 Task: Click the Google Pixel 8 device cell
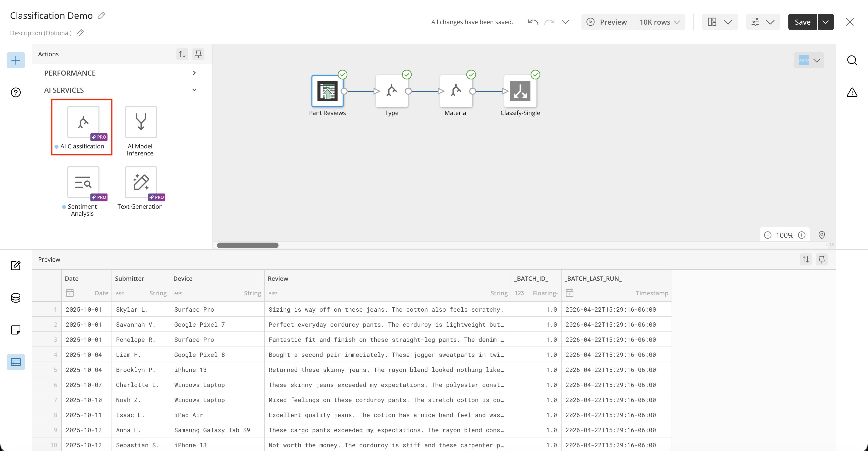pyautogui.click(x=217, y=355)
